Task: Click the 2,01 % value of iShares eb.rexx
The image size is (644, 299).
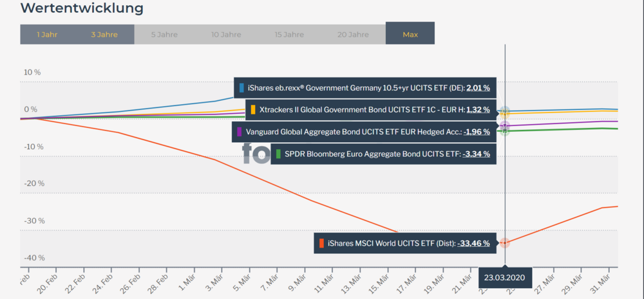Action: (x=478, y=87)
